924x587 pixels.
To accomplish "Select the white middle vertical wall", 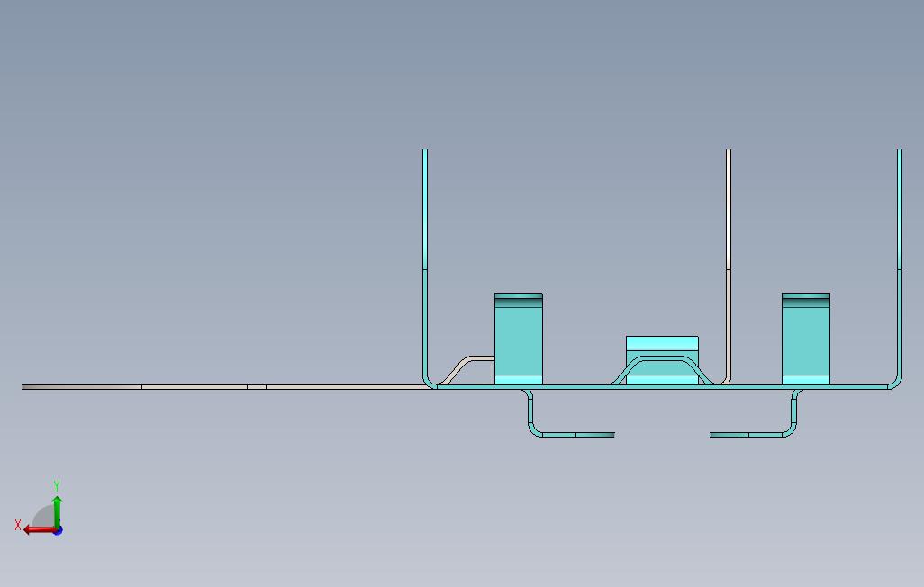I will 729,266.
